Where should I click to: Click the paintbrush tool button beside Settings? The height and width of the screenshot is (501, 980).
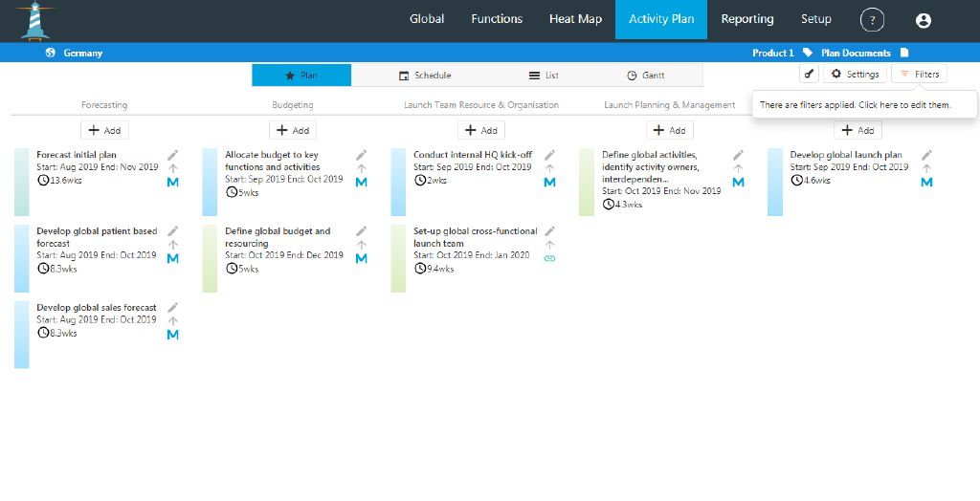[x=809, y=75]
